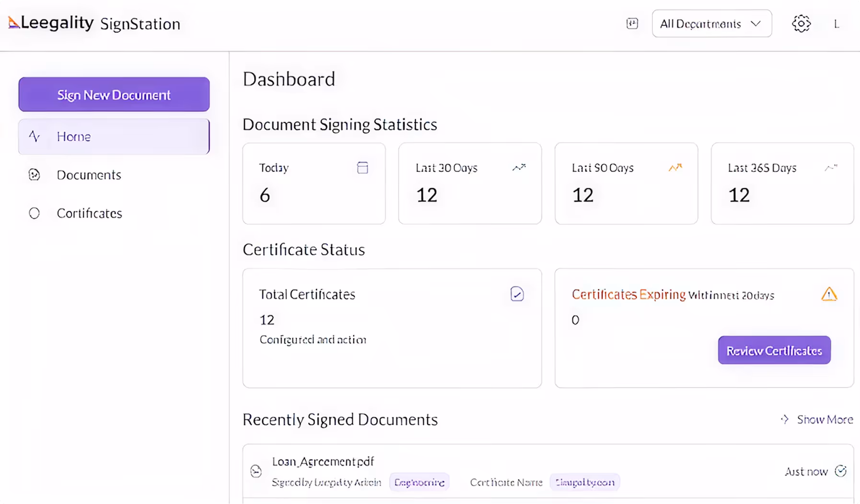The height and width of the screenshot is (504, 860).
Task: Click the trend icon on Last 30 Days card
Action: point(520,168)
